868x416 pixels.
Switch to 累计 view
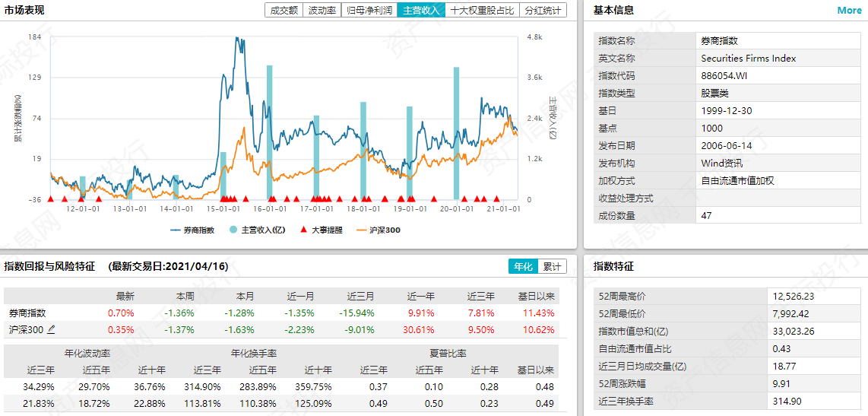click(552, 267)
